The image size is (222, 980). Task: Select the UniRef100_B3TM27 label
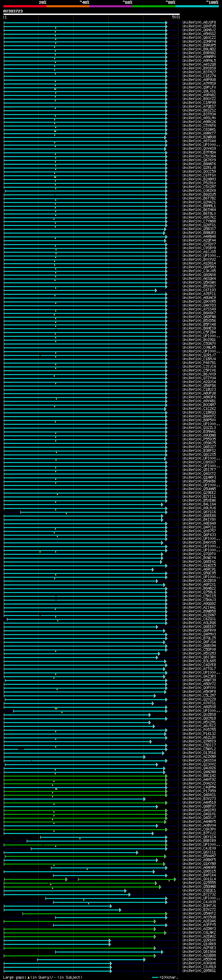199,72
